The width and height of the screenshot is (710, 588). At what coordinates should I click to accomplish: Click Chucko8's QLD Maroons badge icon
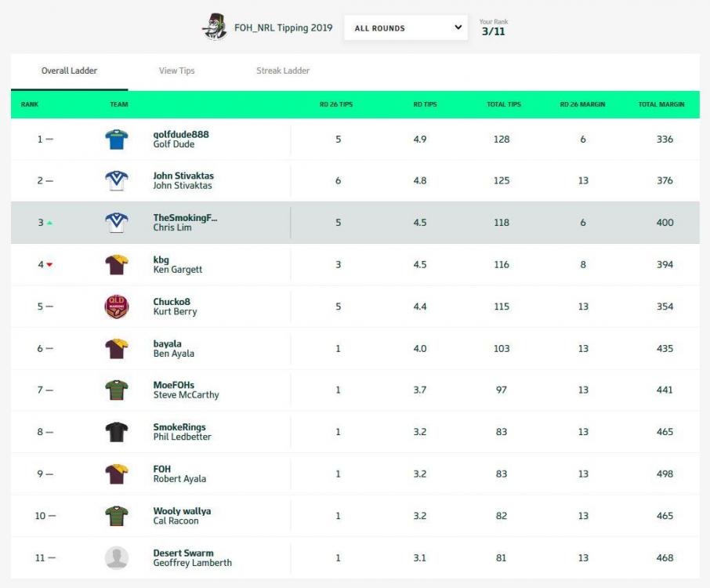point(116,307)
